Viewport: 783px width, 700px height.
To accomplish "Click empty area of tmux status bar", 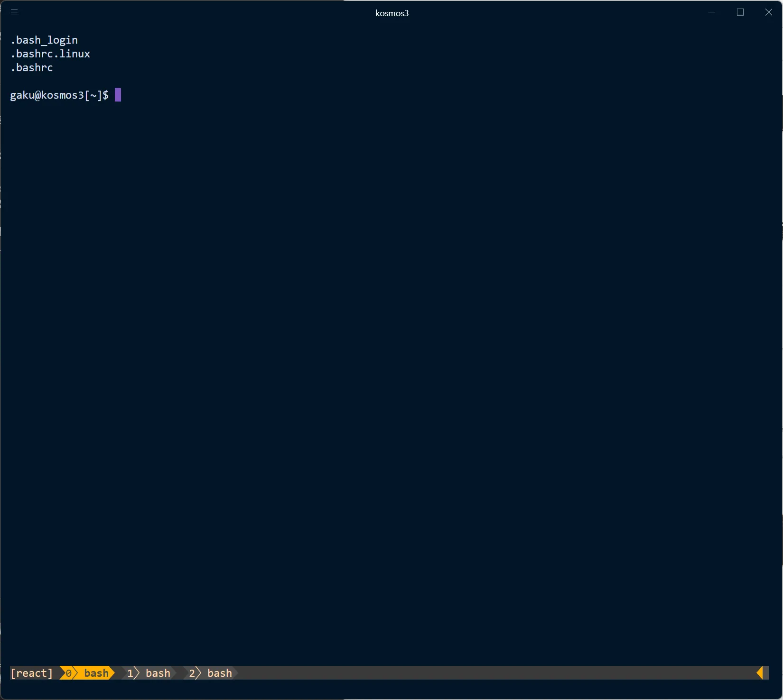I will [x=475, y=673].
